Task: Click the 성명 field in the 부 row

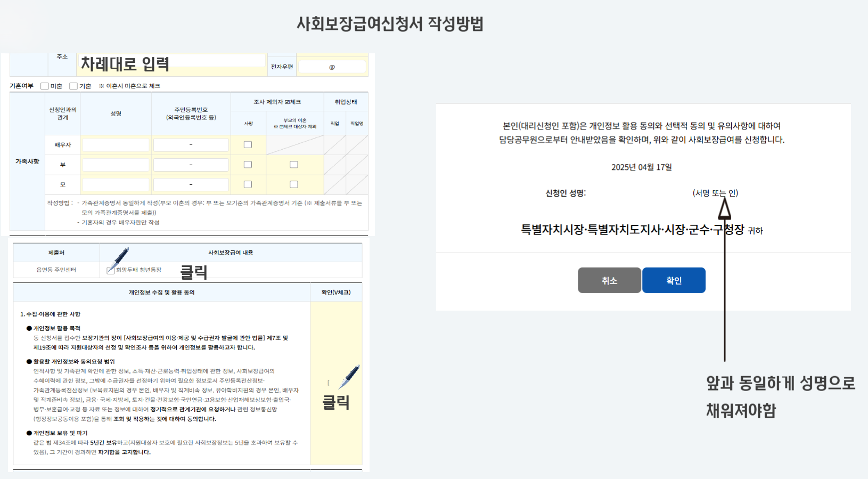Action: 116,165
